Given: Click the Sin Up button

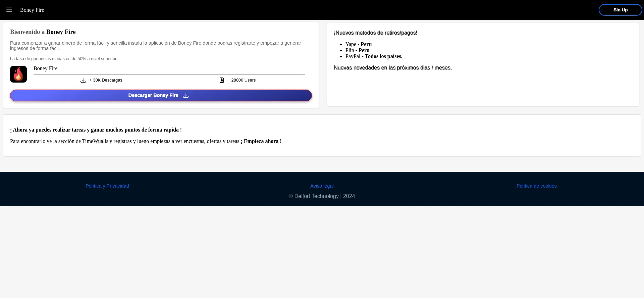Looking at the screenshot, I should point(620,10).
